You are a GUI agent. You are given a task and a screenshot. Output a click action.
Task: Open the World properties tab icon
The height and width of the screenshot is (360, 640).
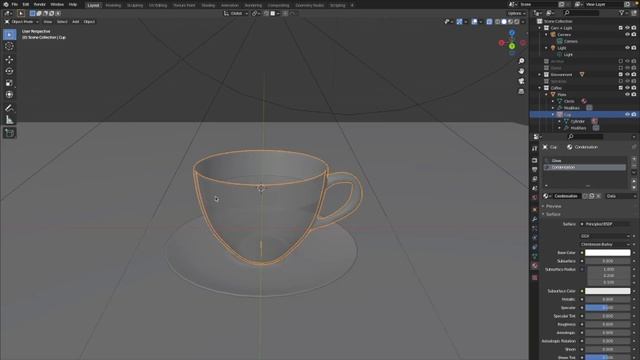(535, 198)
